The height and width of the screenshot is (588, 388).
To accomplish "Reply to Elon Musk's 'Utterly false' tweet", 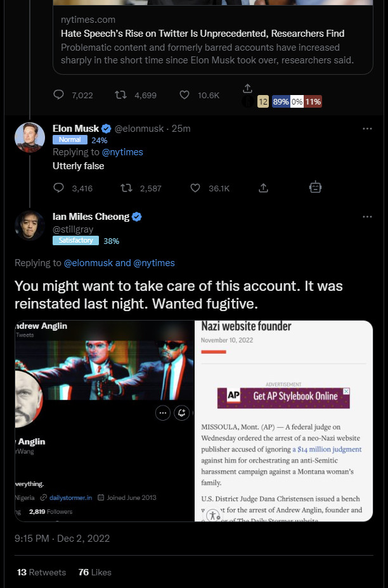I will 58,188.
